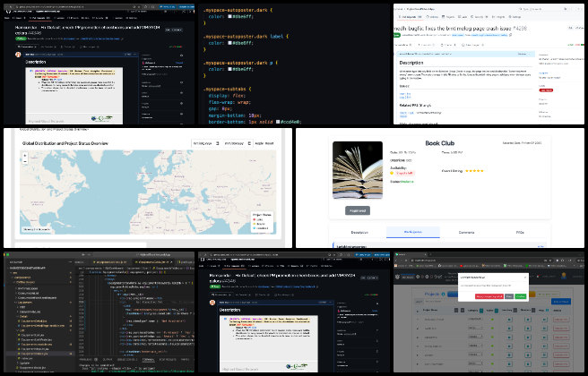Click the red availability badge on Book Club
Screen dimensions: 588x376
(405, 173)
